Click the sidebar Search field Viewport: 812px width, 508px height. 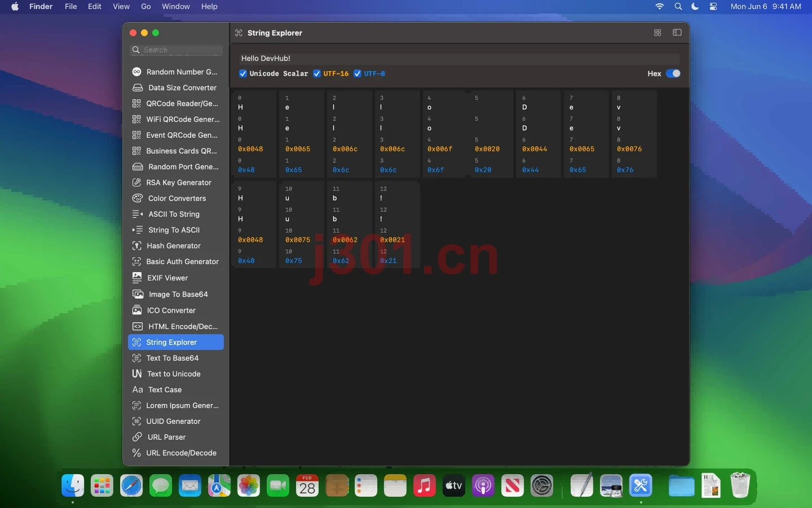coord(176,50)
